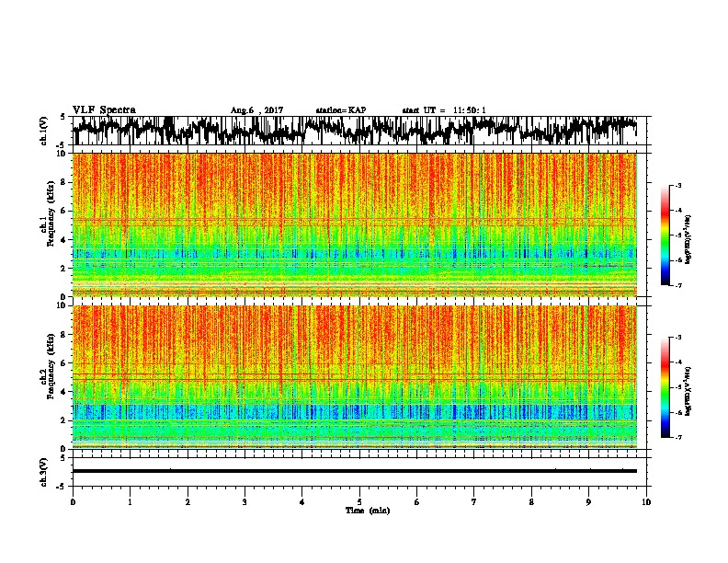
Task: Click the ch.1 frequency tick label 8
Action: tap(64, 182)
